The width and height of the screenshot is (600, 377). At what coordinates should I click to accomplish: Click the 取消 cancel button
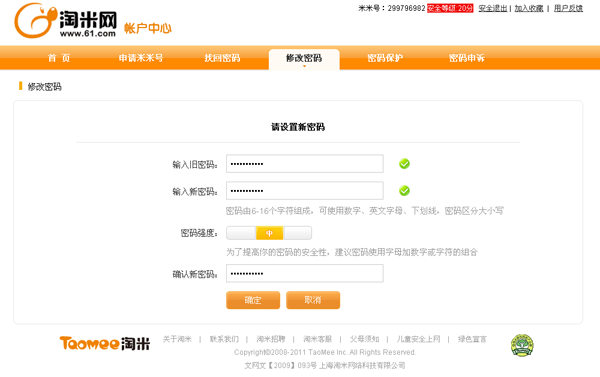[x=313, y=300]
